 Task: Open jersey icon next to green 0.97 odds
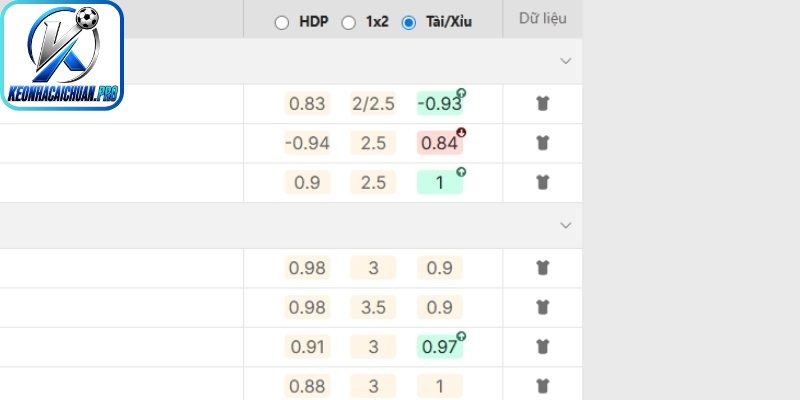pos(542,347)
